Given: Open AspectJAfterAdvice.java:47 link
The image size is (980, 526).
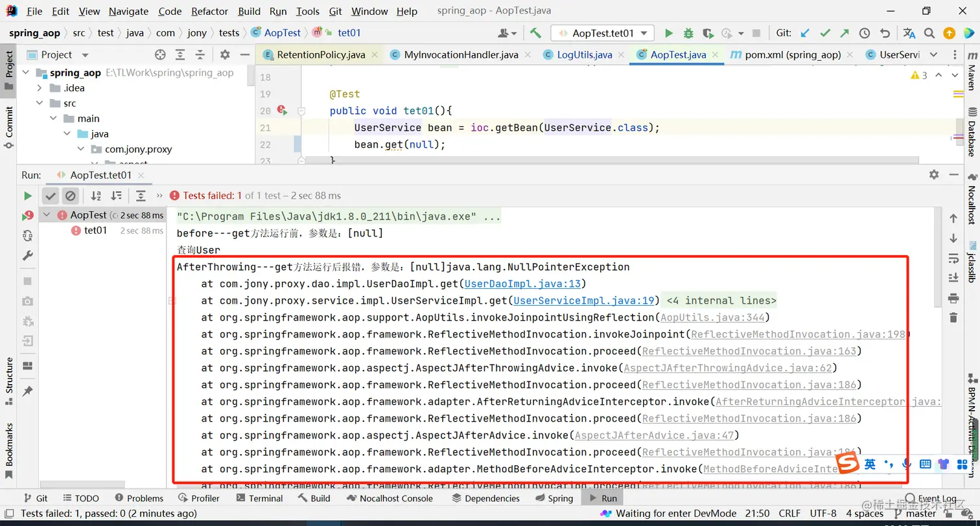Looking at the screenshot, I should coord(654,435).
